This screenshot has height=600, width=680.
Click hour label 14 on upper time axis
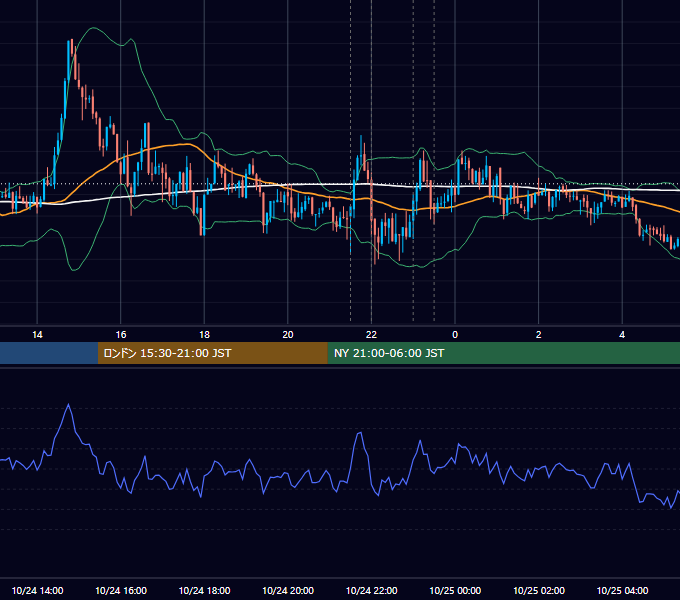[x=37, y=335]
